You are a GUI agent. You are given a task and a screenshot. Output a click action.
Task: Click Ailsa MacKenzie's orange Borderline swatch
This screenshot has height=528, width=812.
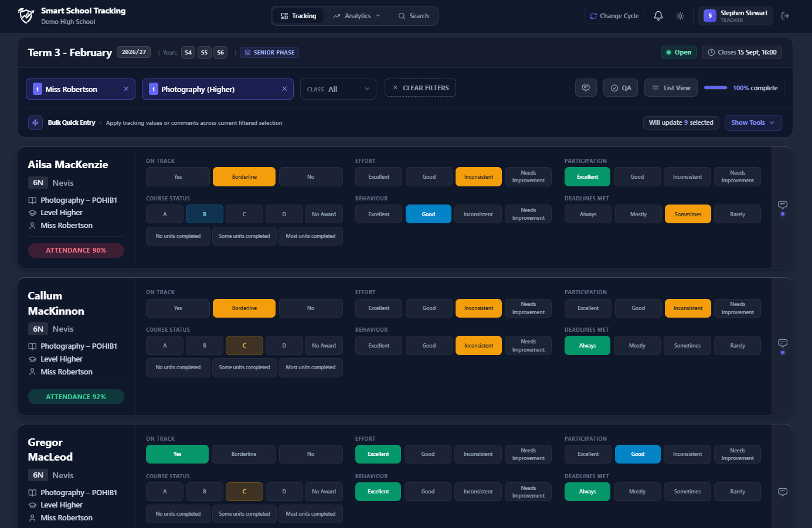(244, 176)
